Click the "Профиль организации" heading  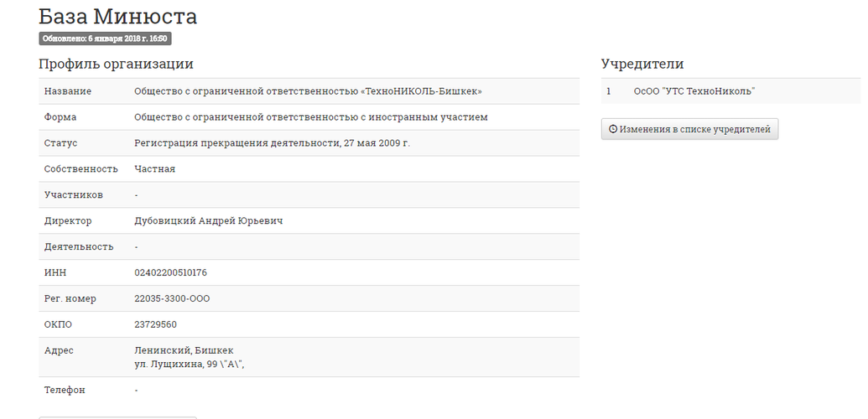(116, 65)
